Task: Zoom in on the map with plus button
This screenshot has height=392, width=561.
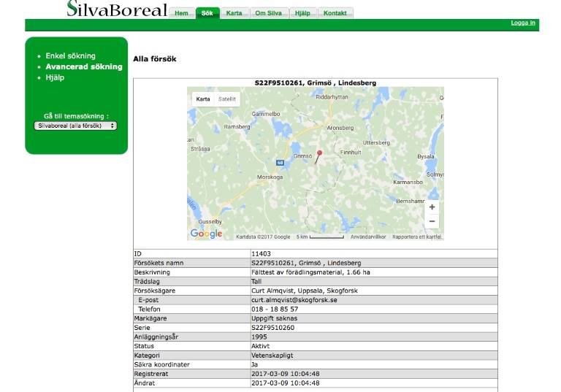Action: [432, 207]
